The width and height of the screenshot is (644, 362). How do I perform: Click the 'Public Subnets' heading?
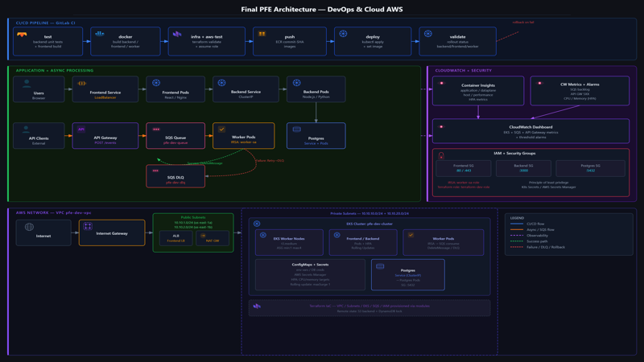coord(193,217)
